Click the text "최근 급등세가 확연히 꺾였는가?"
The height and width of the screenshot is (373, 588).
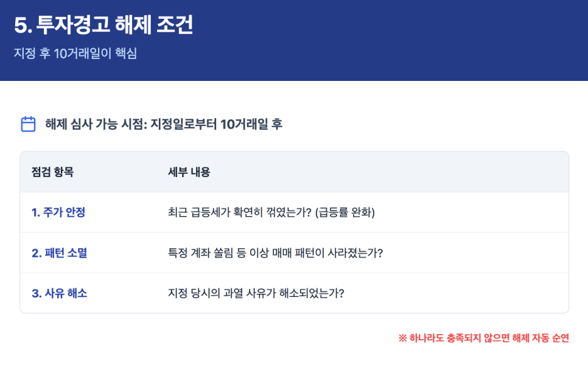(240, 212)
